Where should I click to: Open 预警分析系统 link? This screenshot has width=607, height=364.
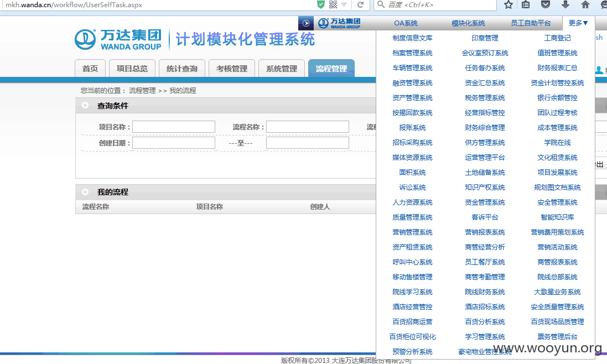click(x=412, y=352)
